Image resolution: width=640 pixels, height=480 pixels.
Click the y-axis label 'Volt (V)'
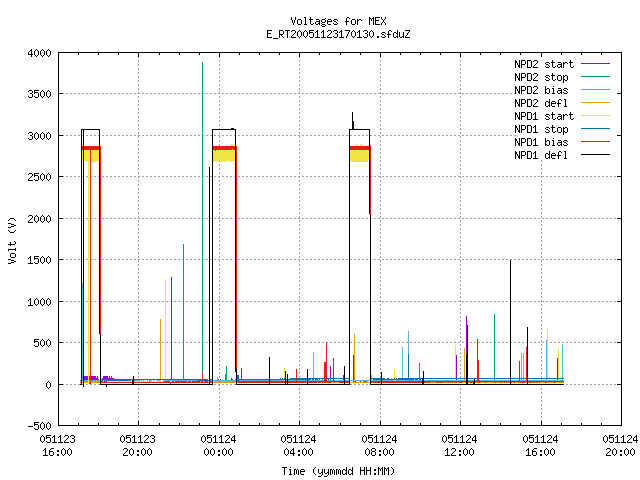point(12,240)
